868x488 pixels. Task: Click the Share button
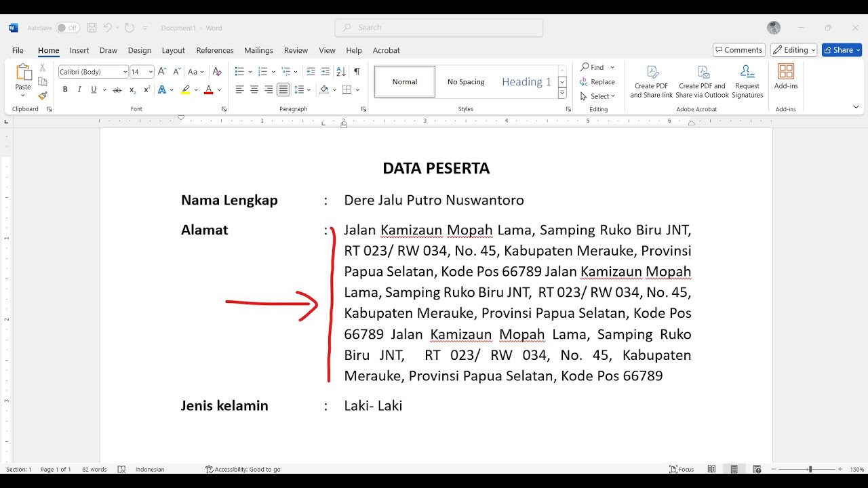[x=842, y=50]
